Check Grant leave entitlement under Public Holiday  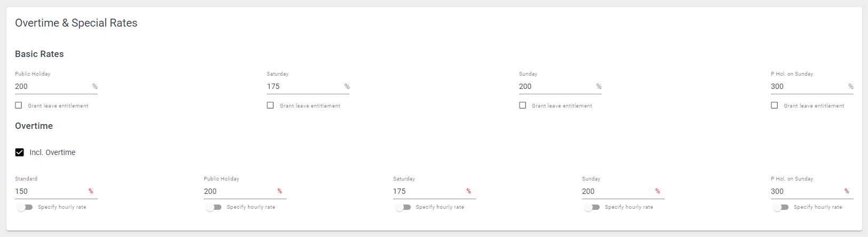click(x=19, y=105)
